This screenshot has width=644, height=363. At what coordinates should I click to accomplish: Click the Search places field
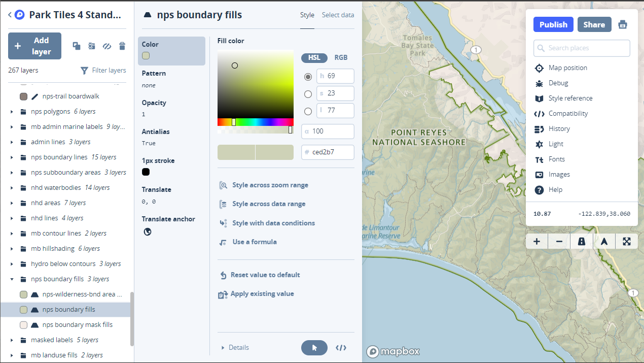(582, 48)
